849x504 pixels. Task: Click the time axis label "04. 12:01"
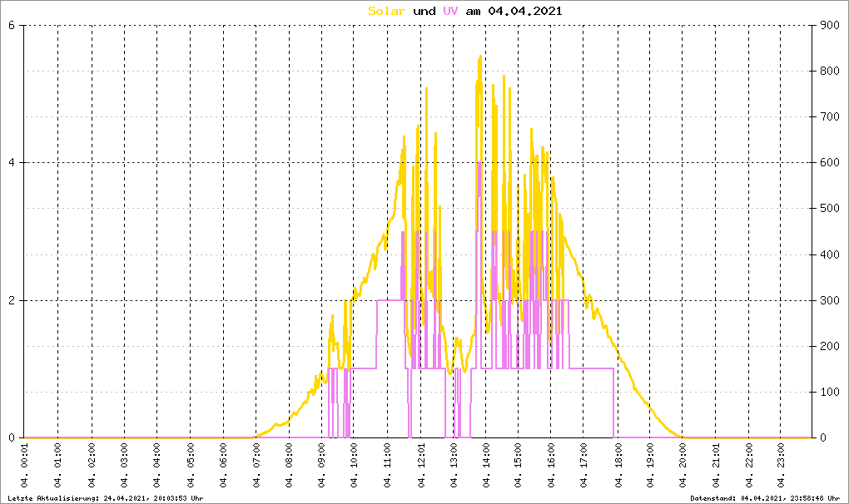coord(420,466)
